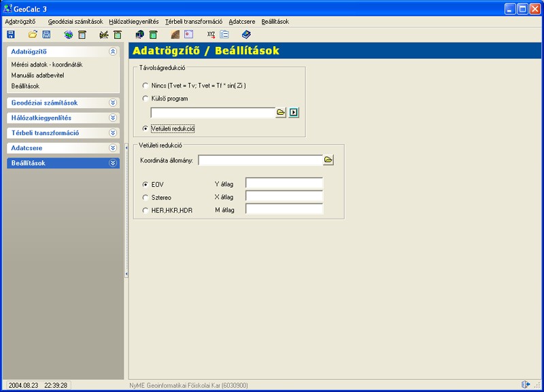Minimize the GeoCalc 3 window
Screen dimensions: 544x392
pos(509,9)
